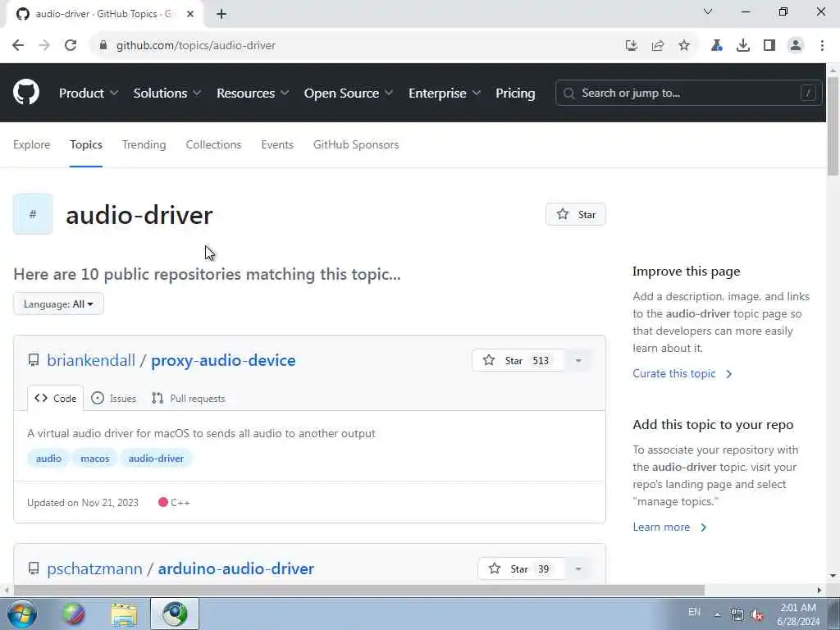Expand the Solutions menu
The height and width of the screenshot is (630, 840).
(x=167, y=94)
